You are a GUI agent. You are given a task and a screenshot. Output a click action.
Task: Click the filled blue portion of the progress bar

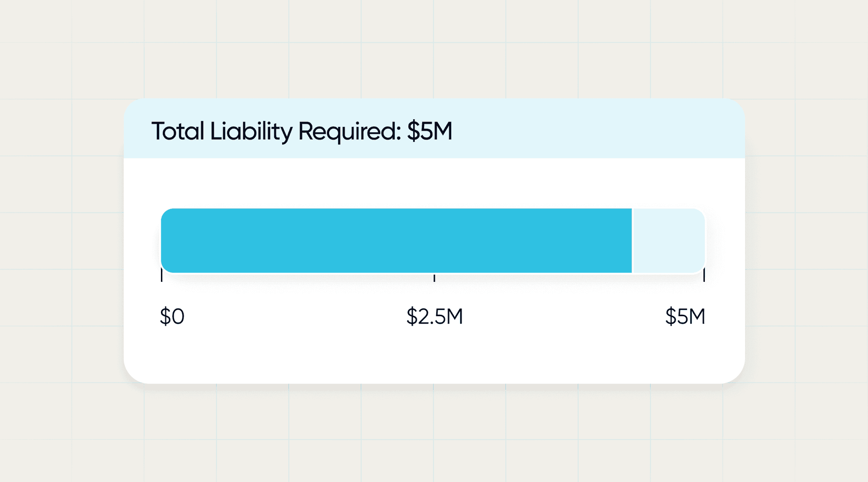(x=396, y=241)
